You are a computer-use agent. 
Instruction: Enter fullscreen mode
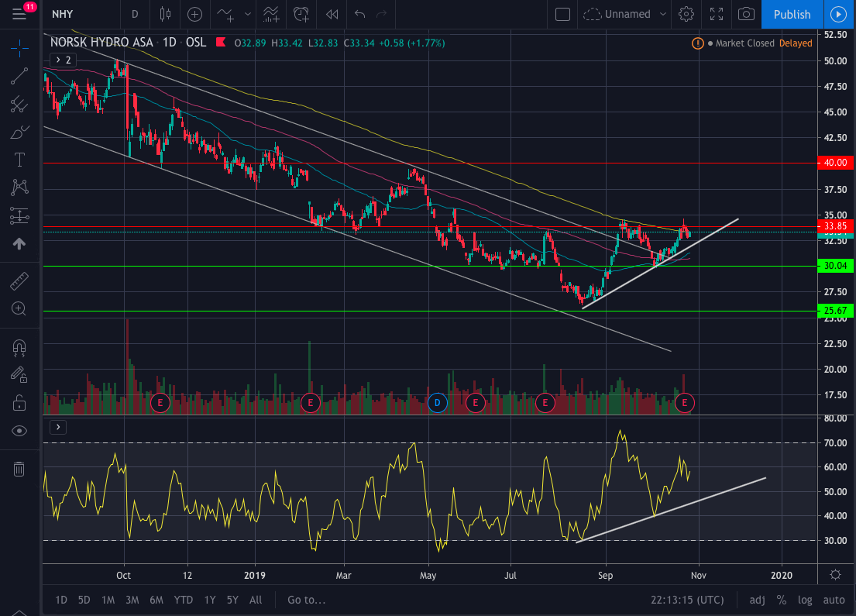coord(717,14)
